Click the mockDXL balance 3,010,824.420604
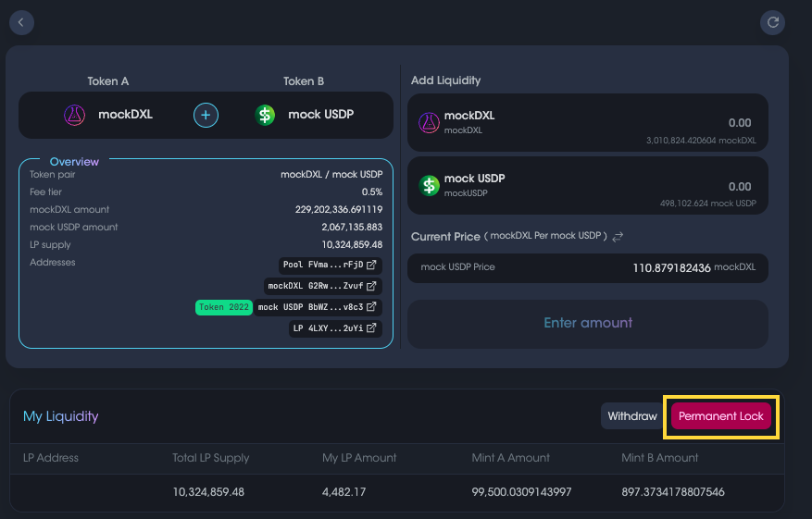This screenshot has height=519, width=812. click(701, 141)
